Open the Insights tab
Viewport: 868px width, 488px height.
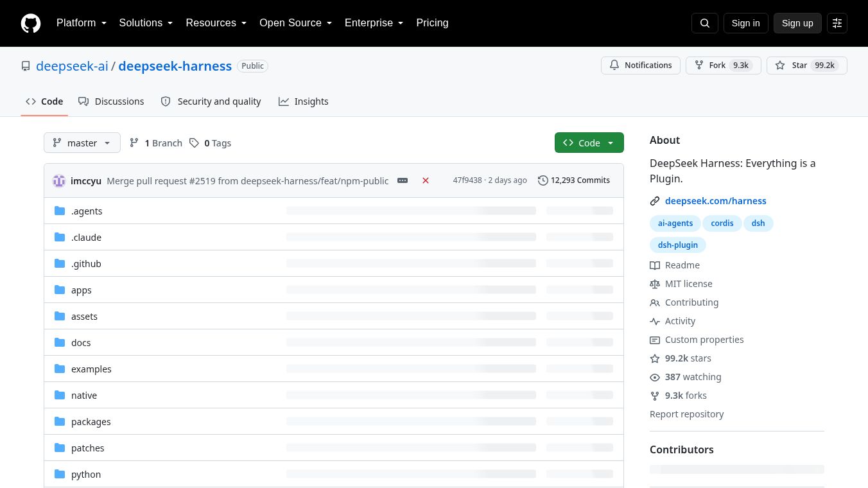304,101
